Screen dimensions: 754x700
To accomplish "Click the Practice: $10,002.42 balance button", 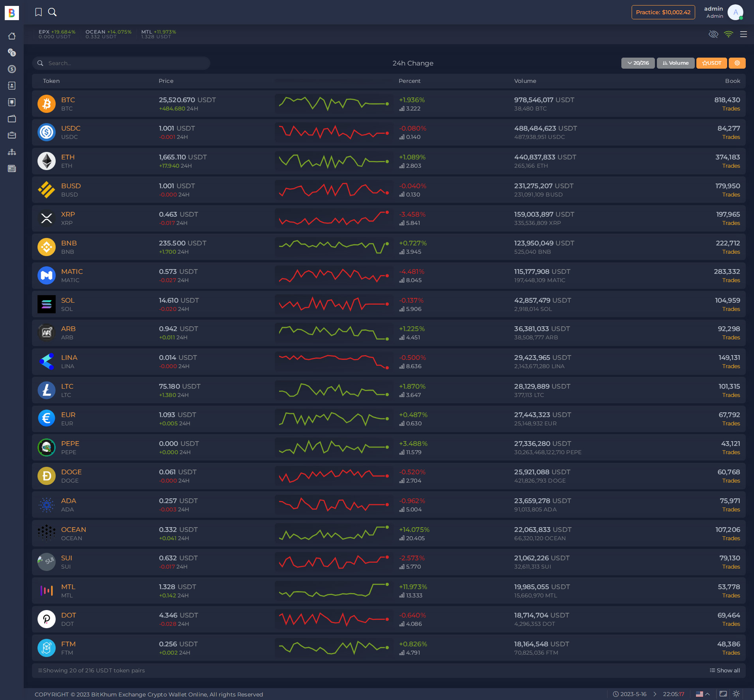I will coord(663,12).
